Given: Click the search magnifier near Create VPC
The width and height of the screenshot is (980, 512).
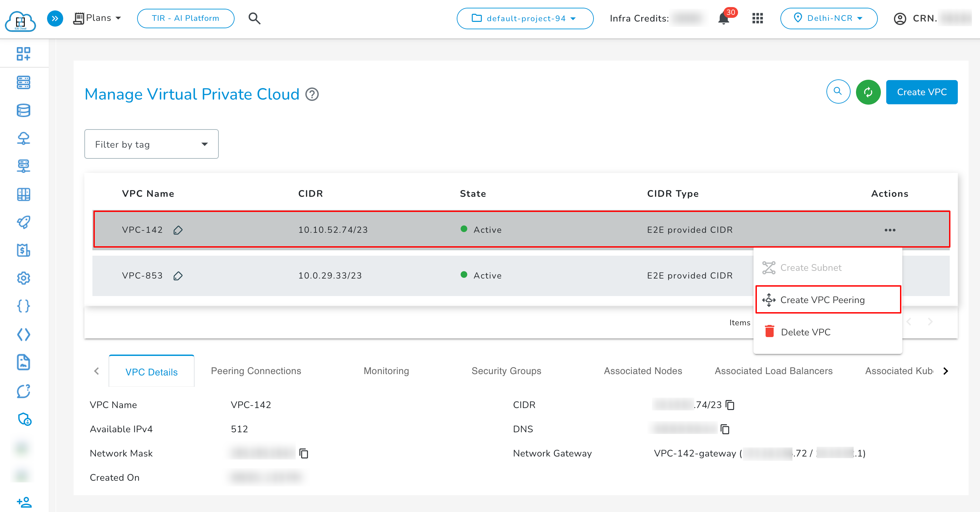Looking at the screenshot, I should pos(838,92).
